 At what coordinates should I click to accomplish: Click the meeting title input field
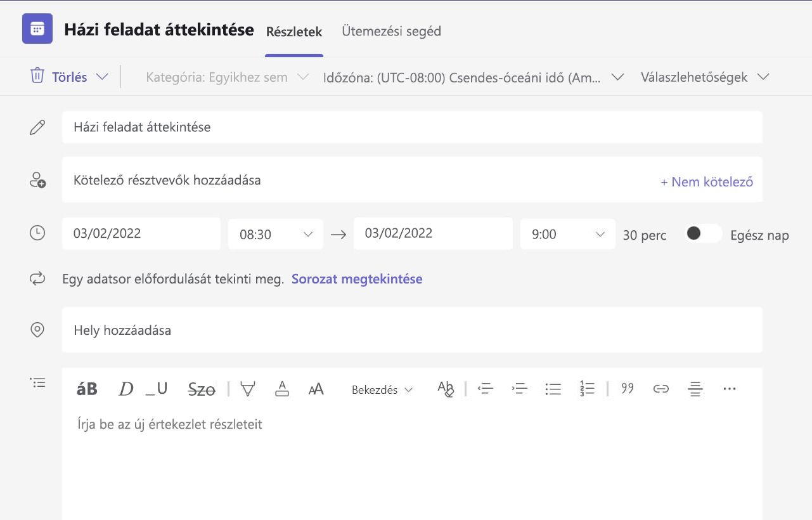click(412, 127)
